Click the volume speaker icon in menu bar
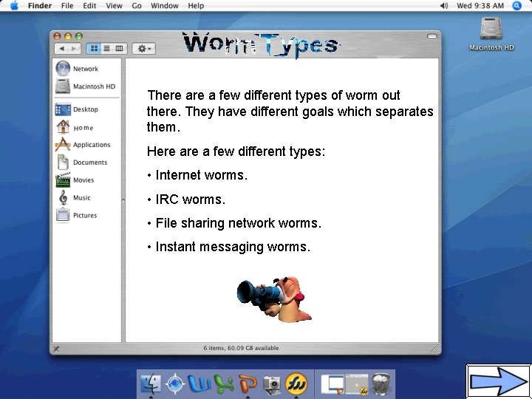The height and width of the screenshot is (399, 532). click(x=444, y=6)
